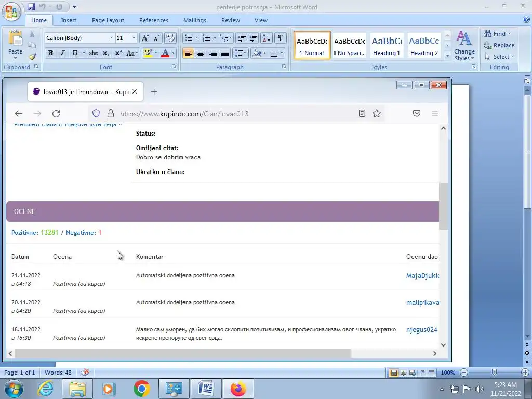Click the Shading paint bucket icon
The width and height of the screenshot is (532, 399).
(257, 53)
